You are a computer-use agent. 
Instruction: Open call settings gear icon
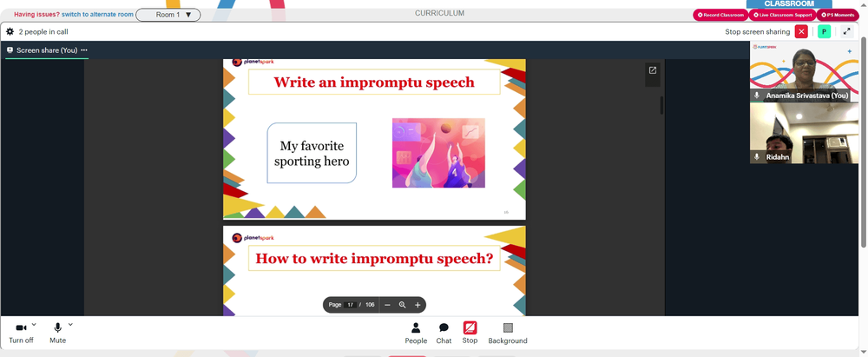tap(10, 31)
